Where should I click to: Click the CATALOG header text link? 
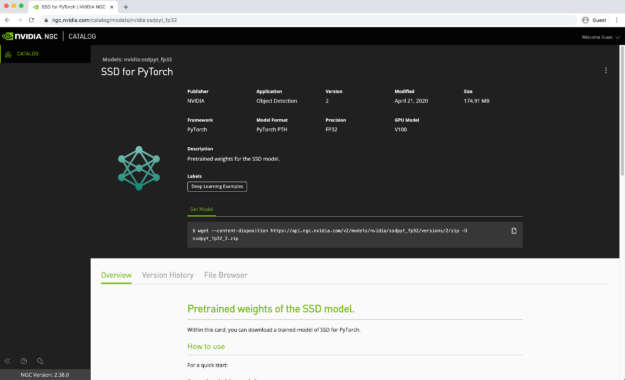(x=82, y=36)
